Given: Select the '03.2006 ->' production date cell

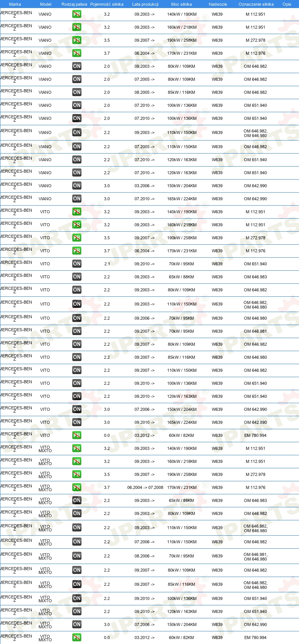Looking at the screenshot, I should click(145, 186).
